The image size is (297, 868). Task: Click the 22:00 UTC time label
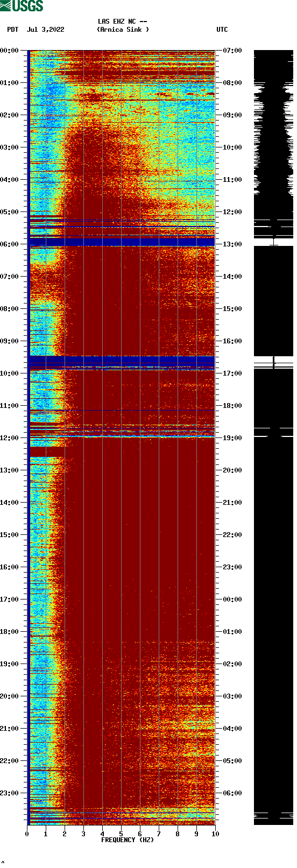232,535
